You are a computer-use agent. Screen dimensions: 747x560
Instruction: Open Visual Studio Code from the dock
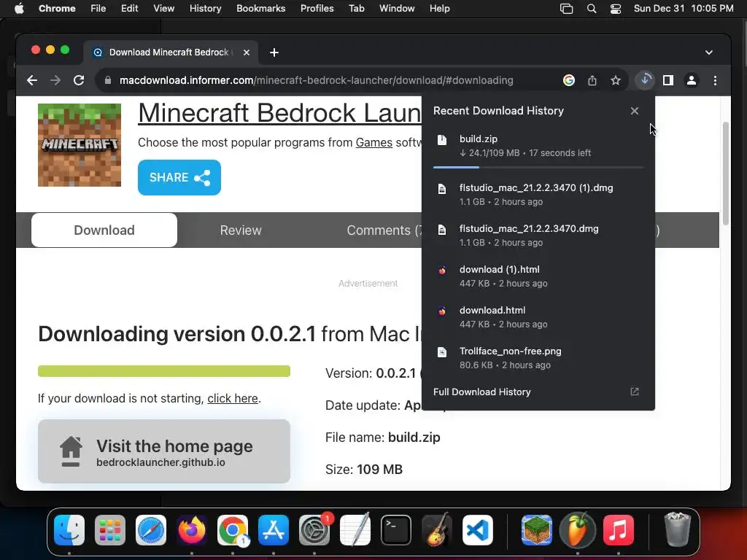pyautogui.click(x=478, y=530)
